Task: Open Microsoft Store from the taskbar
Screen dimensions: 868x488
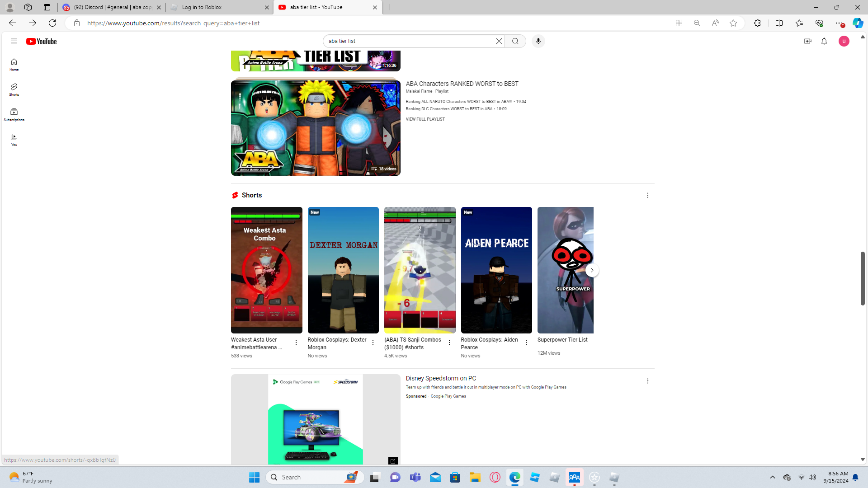Action: 455,477
